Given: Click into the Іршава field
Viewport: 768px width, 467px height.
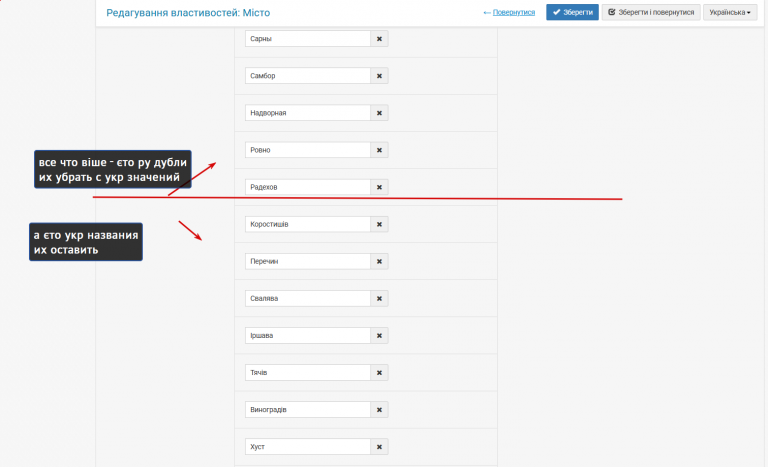Looking at the screenshot, I should [x=308, y=336].
